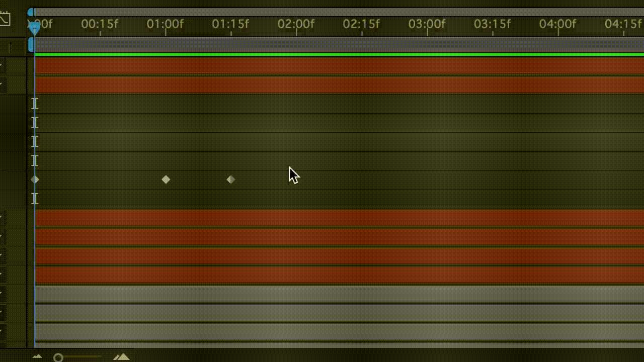
Task: Select the keyframe at 01:15f
Action: point(230,179)
